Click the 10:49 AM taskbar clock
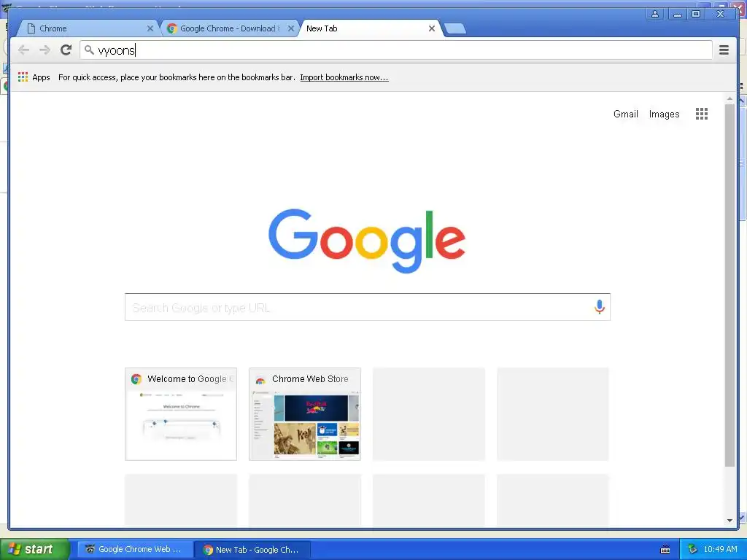Screen dimensions: 747x560 pyautogui.click(x=720, y=549)
